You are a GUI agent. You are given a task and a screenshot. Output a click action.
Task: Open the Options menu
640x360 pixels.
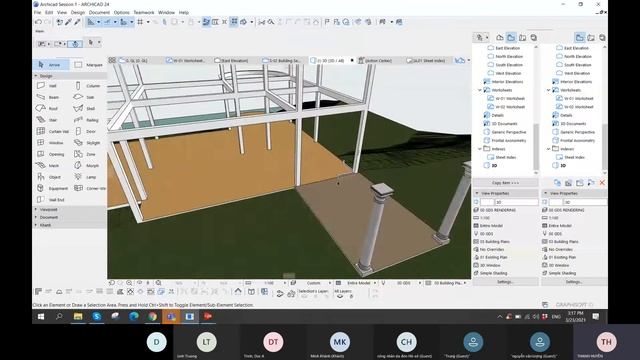click(121, 13)
